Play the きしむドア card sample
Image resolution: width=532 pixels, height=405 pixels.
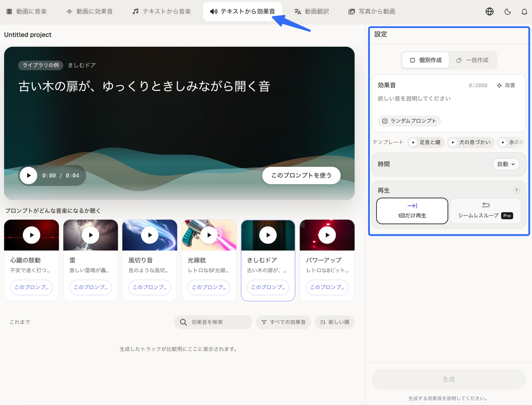[268, 235]
